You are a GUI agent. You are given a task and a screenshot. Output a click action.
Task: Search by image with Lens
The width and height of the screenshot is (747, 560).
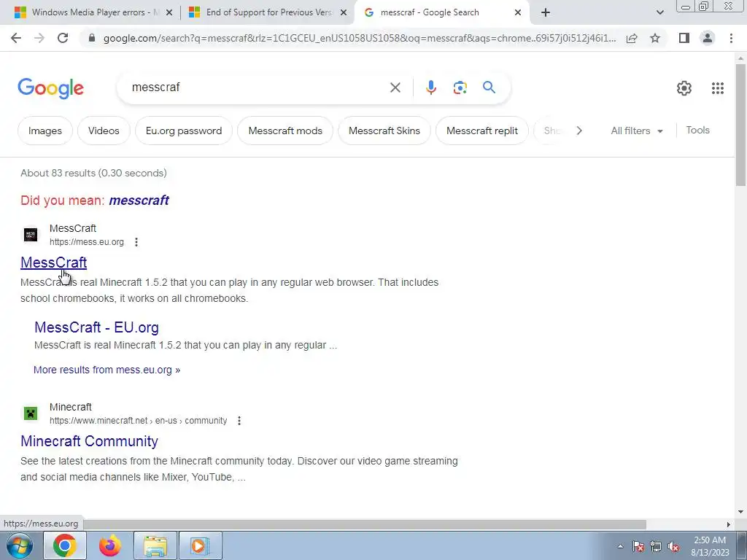point(460,87)
